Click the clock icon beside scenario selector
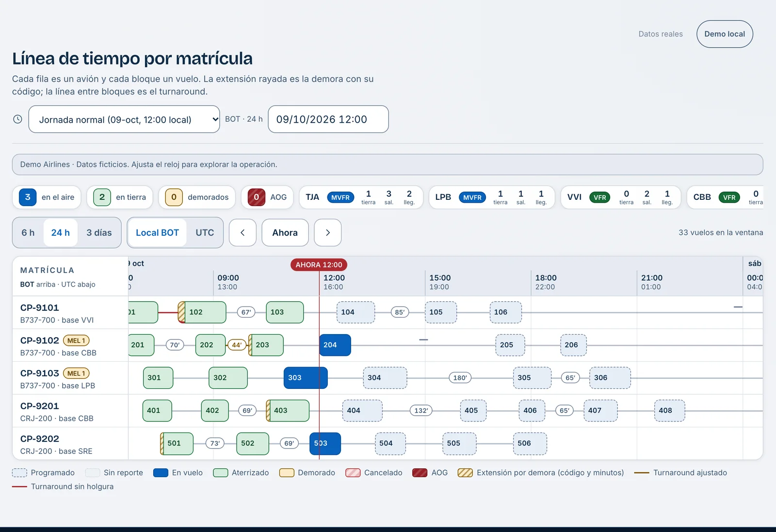This screenshot has width=776, height=532. click(17, 119)
